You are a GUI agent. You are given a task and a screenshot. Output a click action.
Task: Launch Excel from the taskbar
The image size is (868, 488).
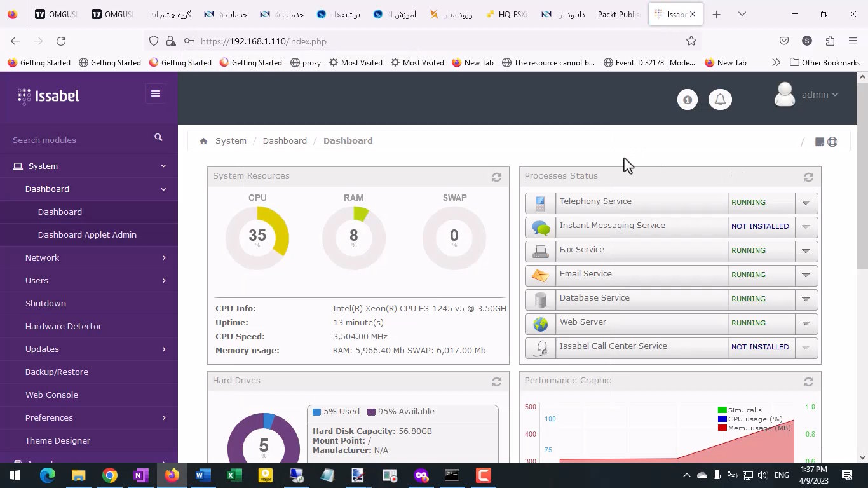234,475
